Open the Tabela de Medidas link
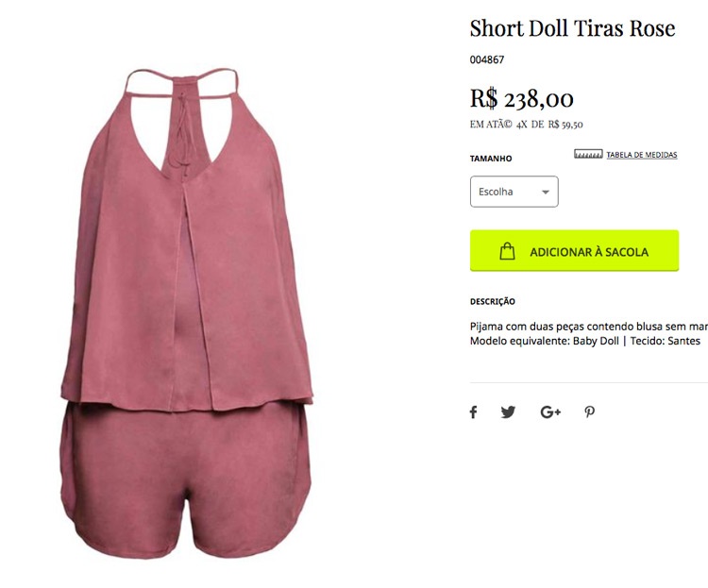 pos(641,155)
